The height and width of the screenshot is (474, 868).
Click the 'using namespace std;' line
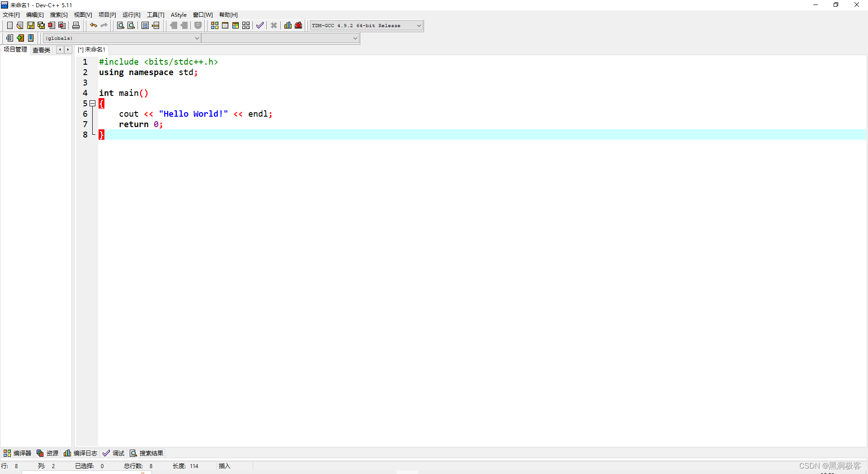148,72
